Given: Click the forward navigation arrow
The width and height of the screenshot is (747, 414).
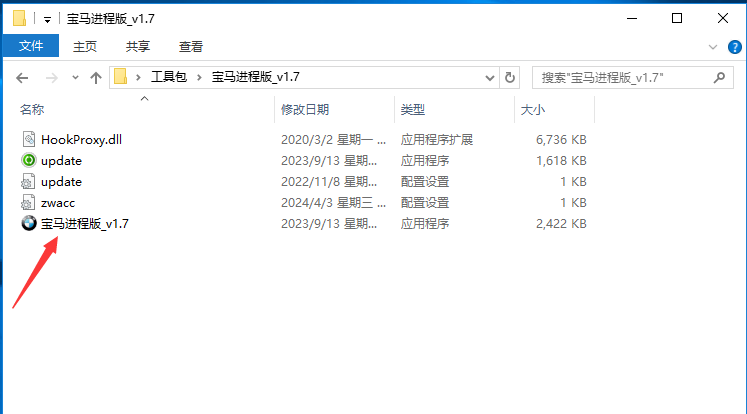Looking at the screenshot, I should [51, 78].
